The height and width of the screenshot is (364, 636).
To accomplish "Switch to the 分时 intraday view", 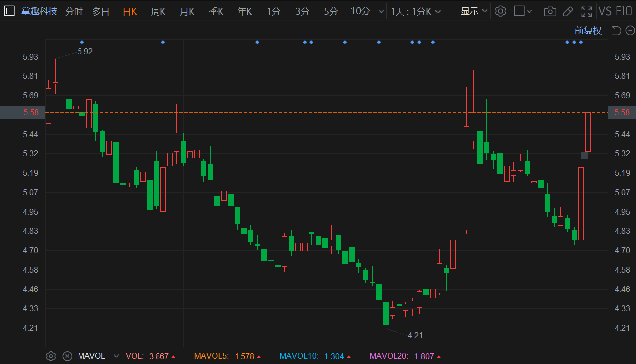I will coord(74,11).
